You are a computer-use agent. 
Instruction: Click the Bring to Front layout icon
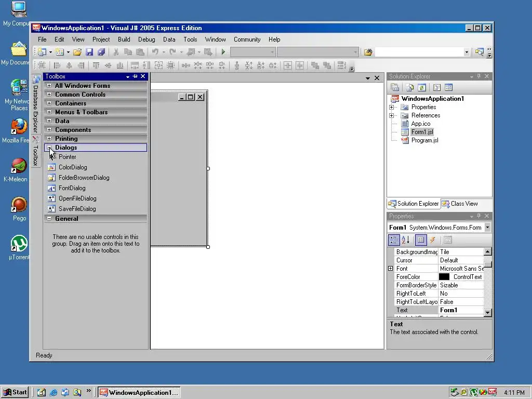tap(315, 65)
